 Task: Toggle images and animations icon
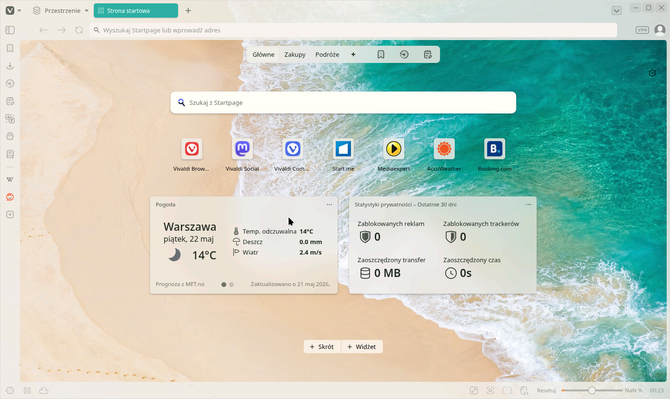click(x=524, y=390)
